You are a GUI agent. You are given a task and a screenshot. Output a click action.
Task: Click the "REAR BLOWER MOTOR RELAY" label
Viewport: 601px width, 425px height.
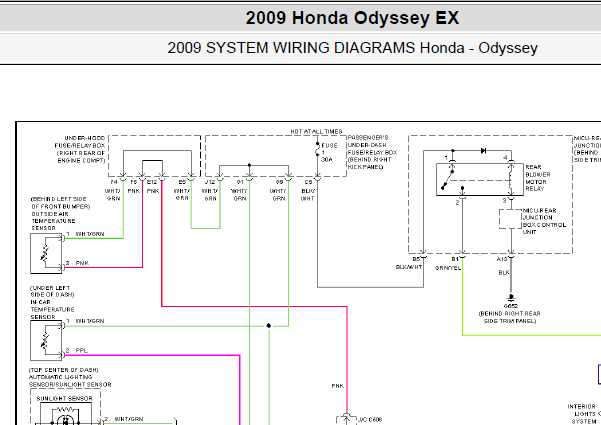536,178
